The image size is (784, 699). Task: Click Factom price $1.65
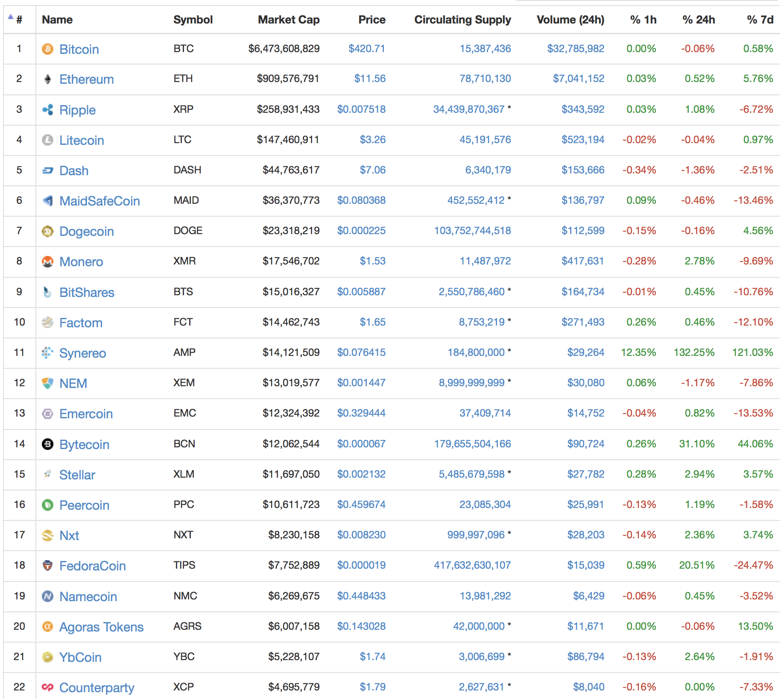point(373,322)
